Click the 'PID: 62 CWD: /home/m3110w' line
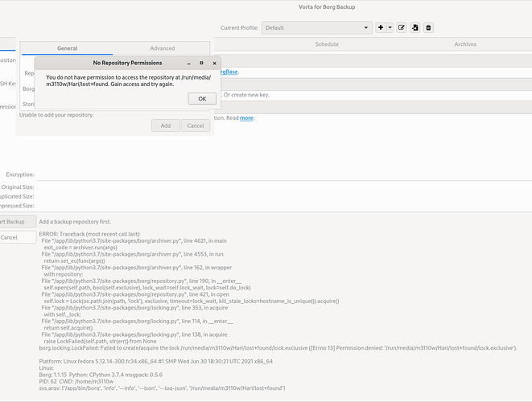The width and height of the screenshot is (532, 402). 76,381
